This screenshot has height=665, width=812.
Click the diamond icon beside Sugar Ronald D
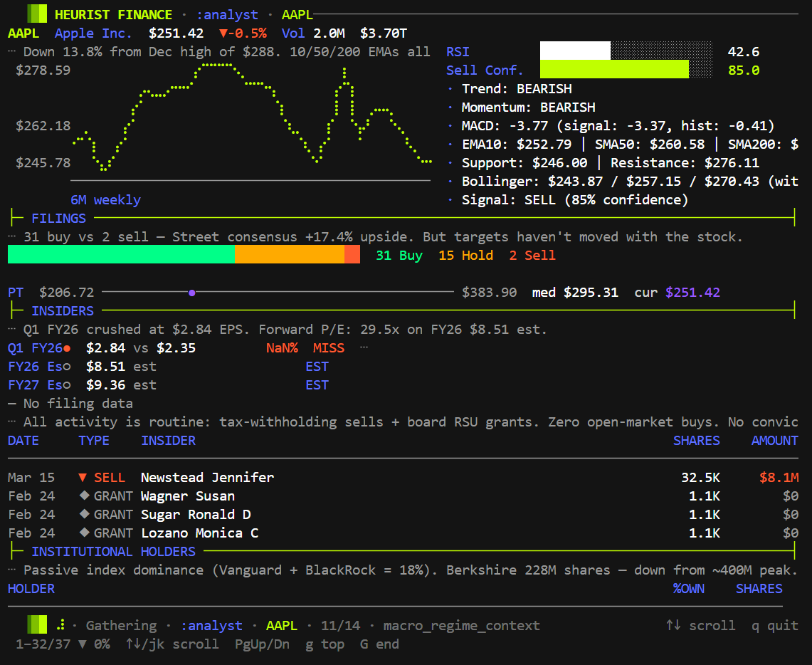click(84, 514)
